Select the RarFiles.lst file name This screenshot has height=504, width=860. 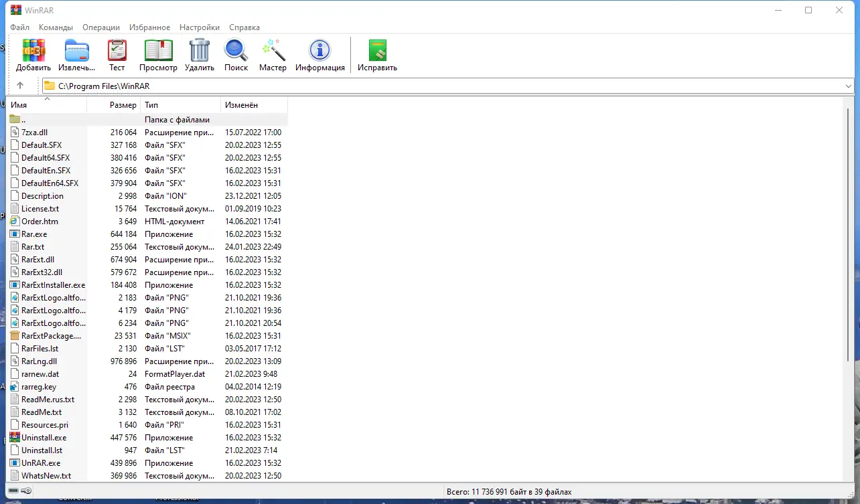coord(40,349)
